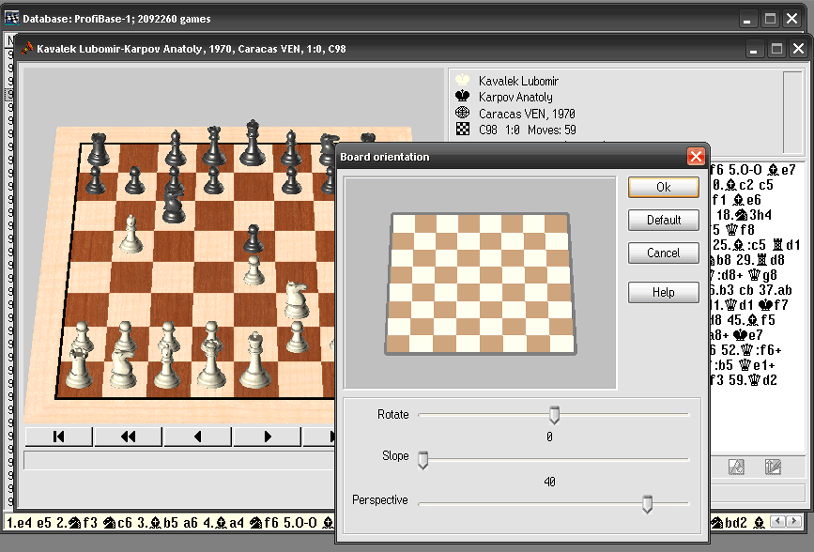Select the black king on e8
Screen dimensions: 814x552
(252, 143)
